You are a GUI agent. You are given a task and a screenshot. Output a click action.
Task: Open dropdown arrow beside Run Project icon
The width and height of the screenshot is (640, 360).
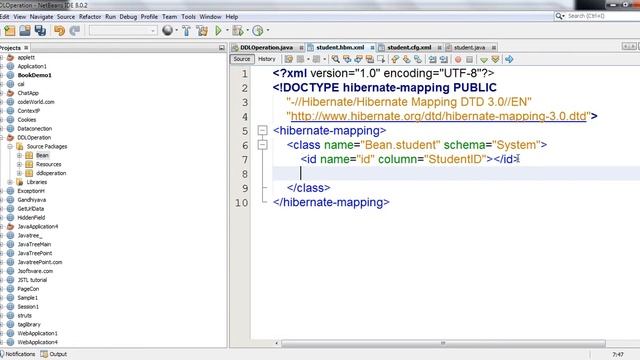pos(227,30)
